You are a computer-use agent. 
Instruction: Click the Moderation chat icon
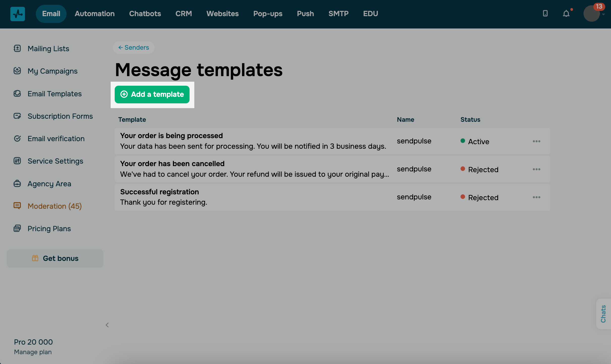point(17,206)
